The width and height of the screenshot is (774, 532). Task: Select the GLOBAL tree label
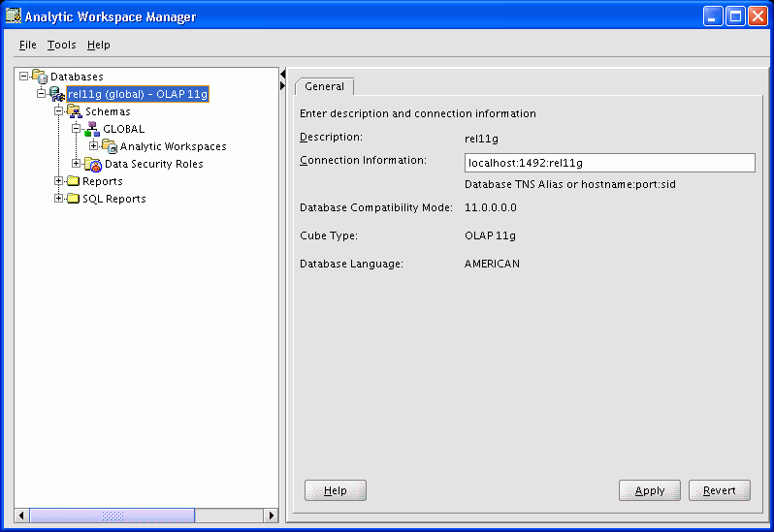click(x=124, y=129)
